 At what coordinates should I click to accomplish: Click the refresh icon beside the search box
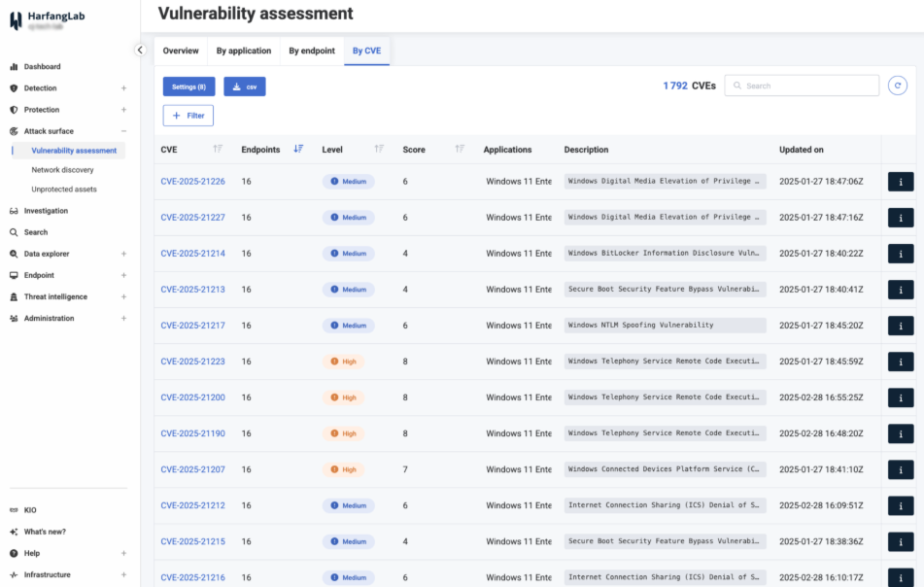(x=897, y=86)
